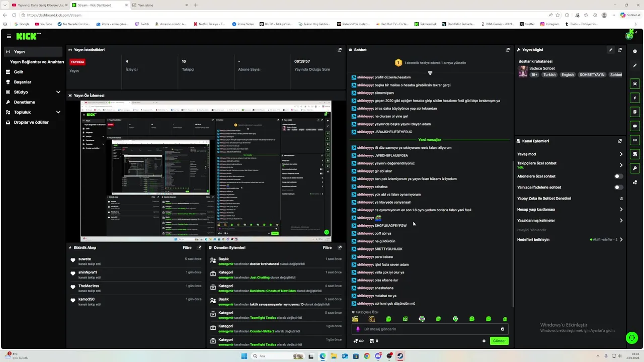Viewport: 644px width, 362px height.
Task: Click the Yeni mesajlar divider in chat
Action: 430,140
